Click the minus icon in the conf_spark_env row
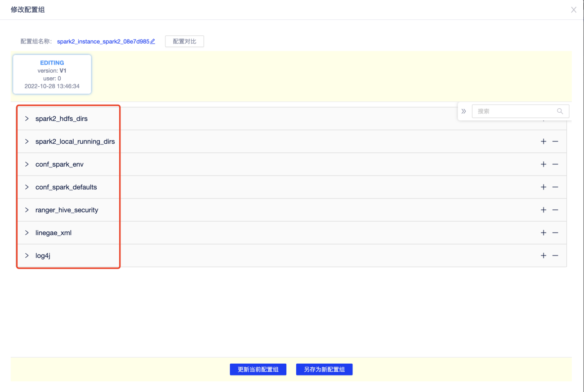The image size is (584, 392). [555, 164]
